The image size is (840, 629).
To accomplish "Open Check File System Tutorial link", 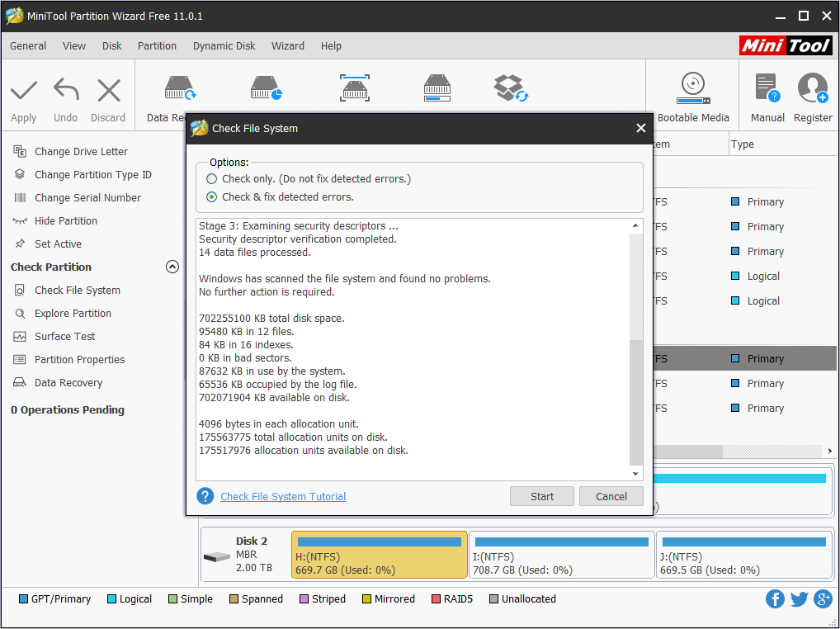I will tap(283, 497).
